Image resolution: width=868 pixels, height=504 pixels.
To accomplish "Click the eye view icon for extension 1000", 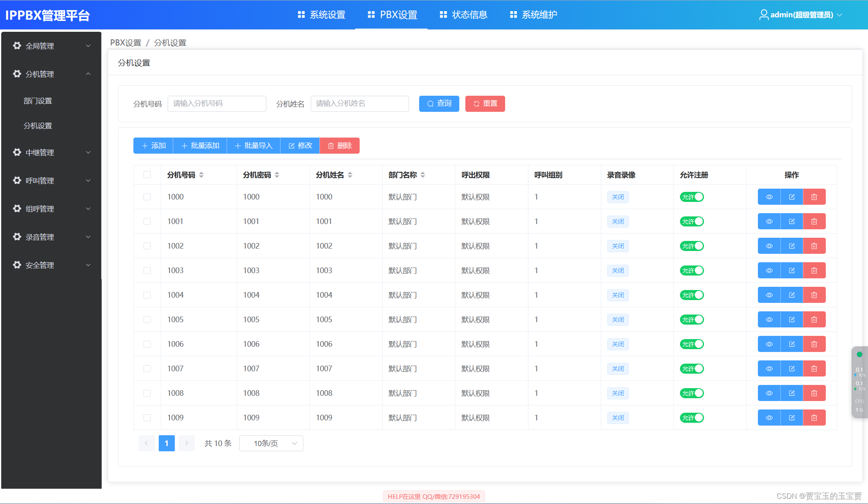I will (x=769, y=197).
